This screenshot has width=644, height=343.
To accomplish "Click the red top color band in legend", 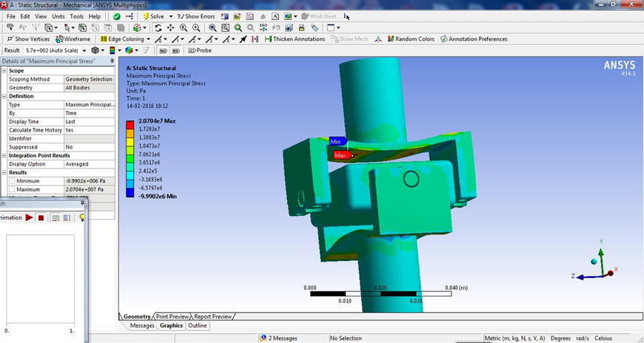I will [x=130, y=125].
